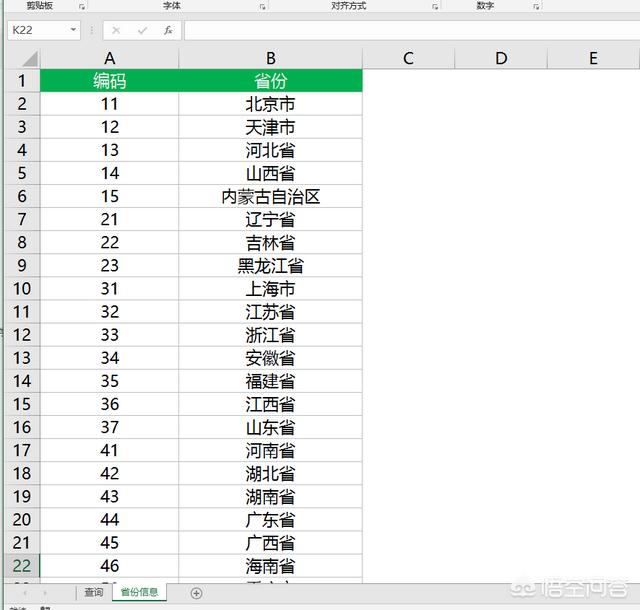Select cell containing 河北省
Viewport: 640px width, 610px height.
(x=271, y=150)
